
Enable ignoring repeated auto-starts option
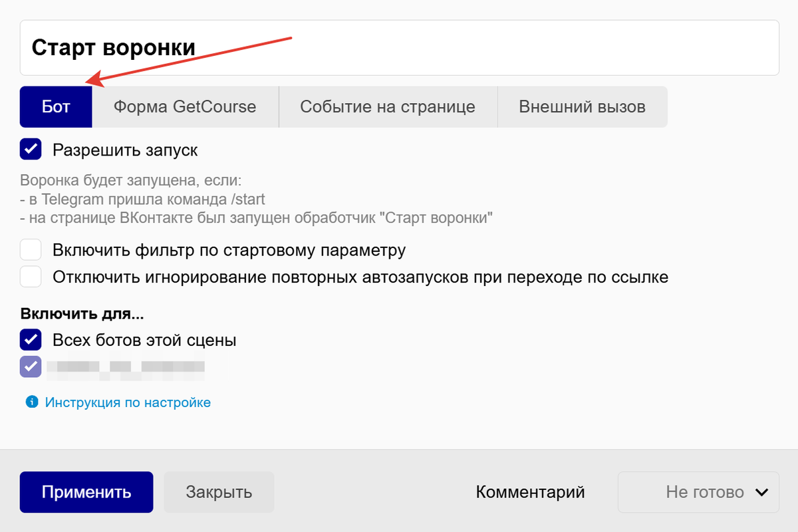point(31,276)
